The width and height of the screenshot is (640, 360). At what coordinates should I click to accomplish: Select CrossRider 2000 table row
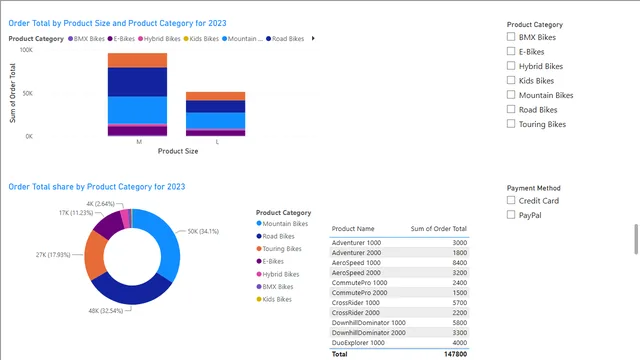pos(399,313)
